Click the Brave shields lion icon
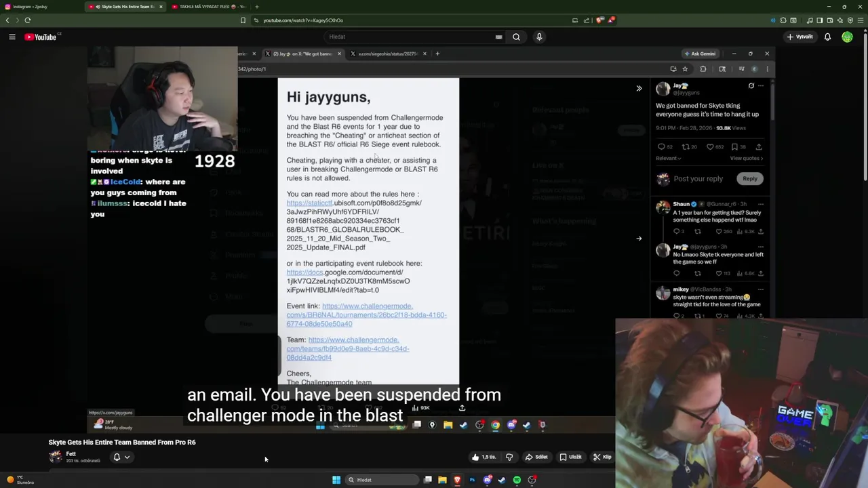Screen dimensions: 868x488 [600, 20]
